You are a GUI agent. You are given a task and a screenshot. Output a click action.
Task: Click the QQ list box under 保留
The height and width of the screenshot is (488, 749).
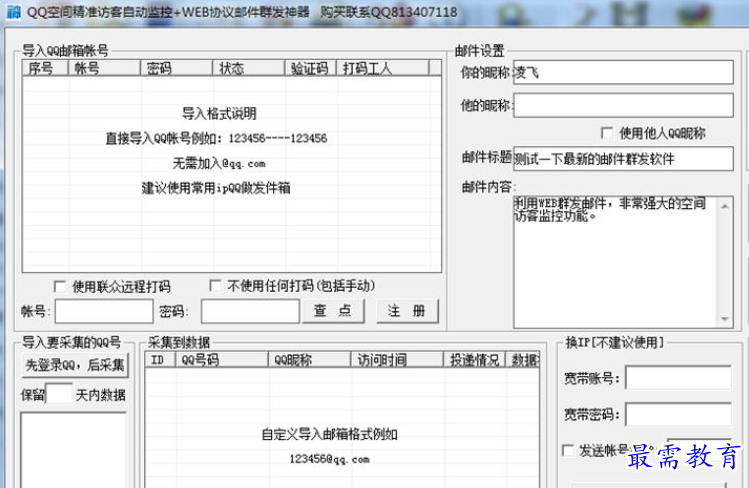(74, 450)
